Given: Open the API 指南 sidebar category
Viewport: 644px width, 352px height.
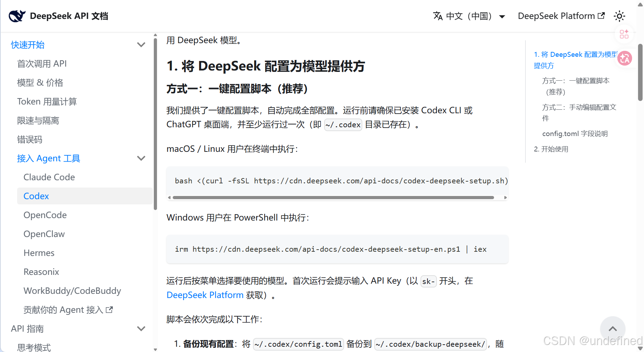Looking at the screenshot, I should (27, 329).
